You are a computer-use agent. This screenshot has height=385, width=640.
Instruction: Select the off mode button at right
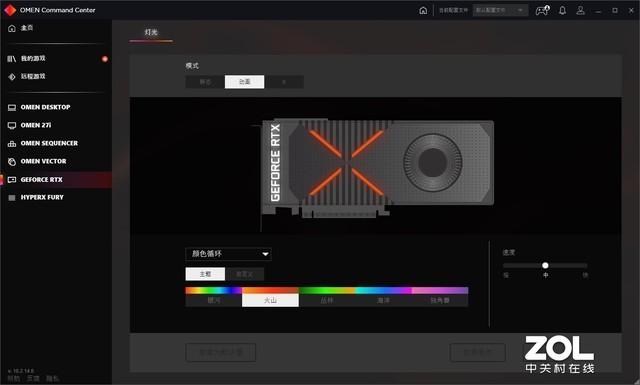coord(284,82)
